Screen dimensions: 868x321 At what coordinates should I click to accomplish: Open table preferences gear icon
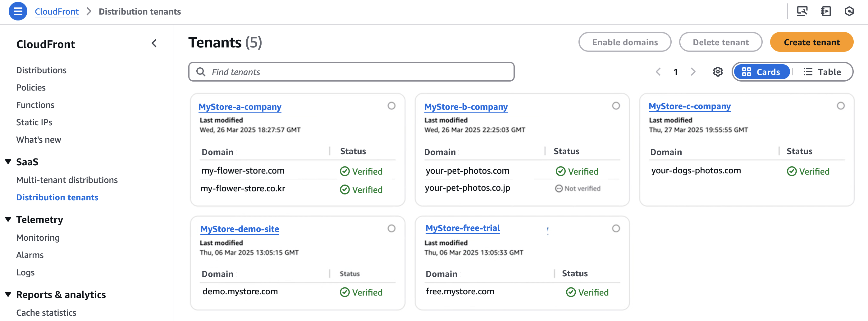click(717, 72)
